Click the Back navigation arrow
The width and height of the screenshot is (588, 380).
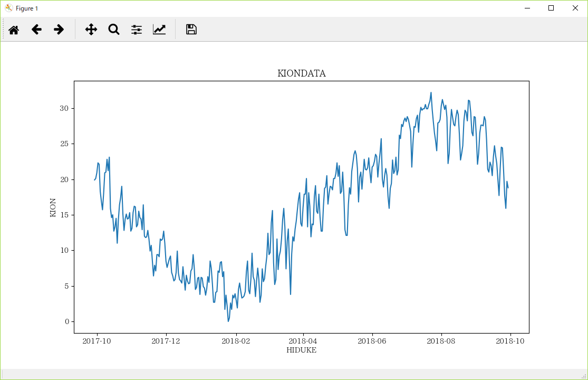pyautogui.click(x=36, y=30)
